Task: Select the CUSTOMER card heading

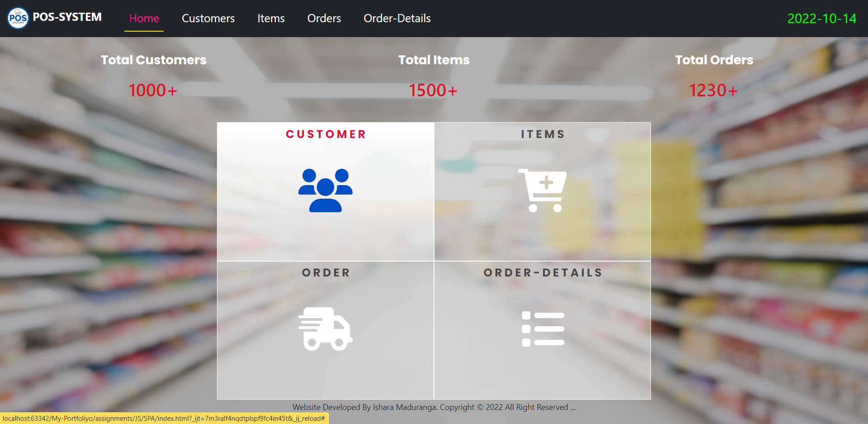Action: click(x=325, y=134)
